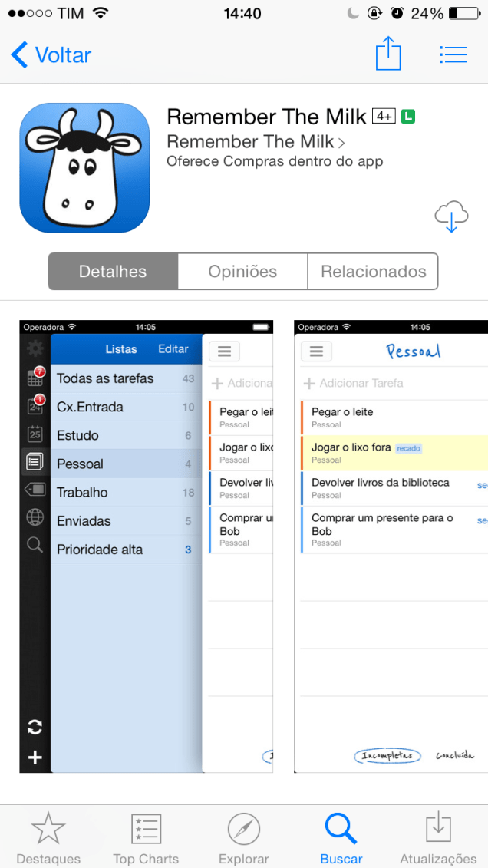Click the Todas as tarefas row
Image resolution: width=488 pixels, height=868 pixels.
[126, 378]
